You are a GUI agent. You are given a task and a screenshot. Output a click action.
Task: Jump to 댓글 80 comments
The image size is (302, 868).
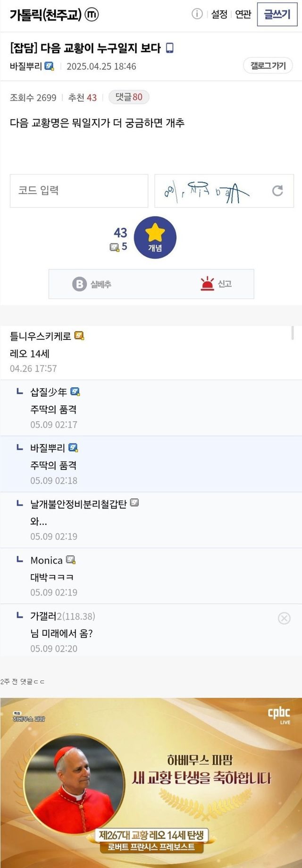[x=129, y=97]
